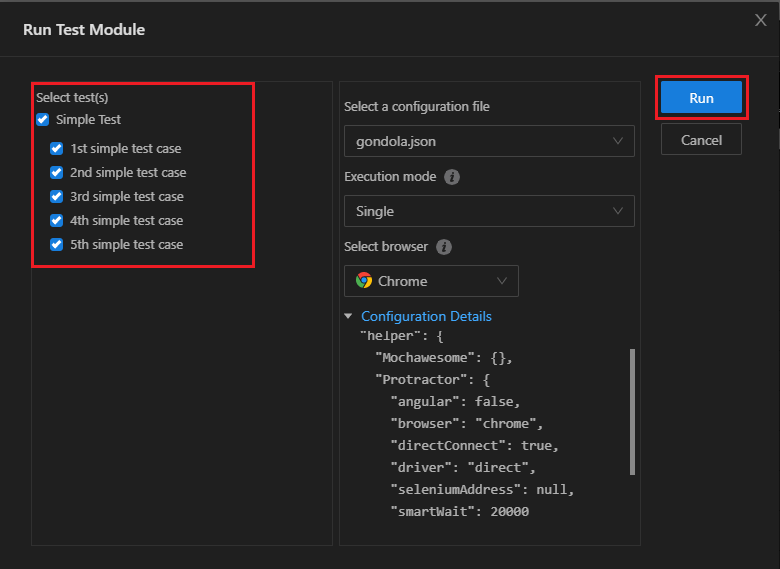Click the configuration details scrollbar
780x569 pixels.
632,410
